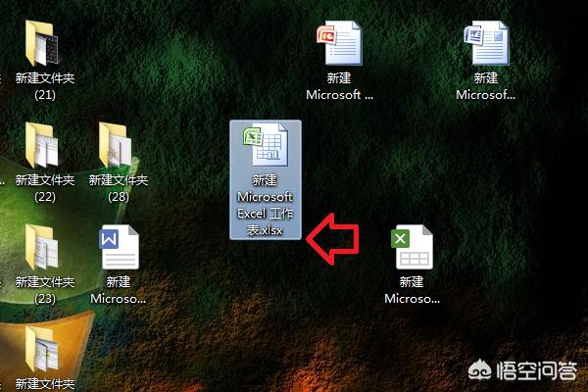Click the 新建文件夹 (28) folder name

118,188
